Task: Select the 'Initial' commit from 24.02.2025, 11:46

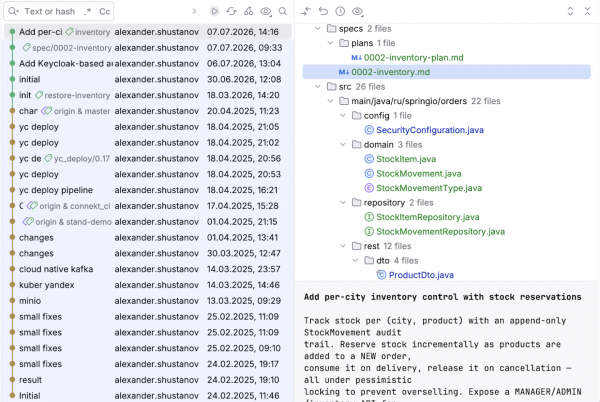Action: [x=147, y=396]
